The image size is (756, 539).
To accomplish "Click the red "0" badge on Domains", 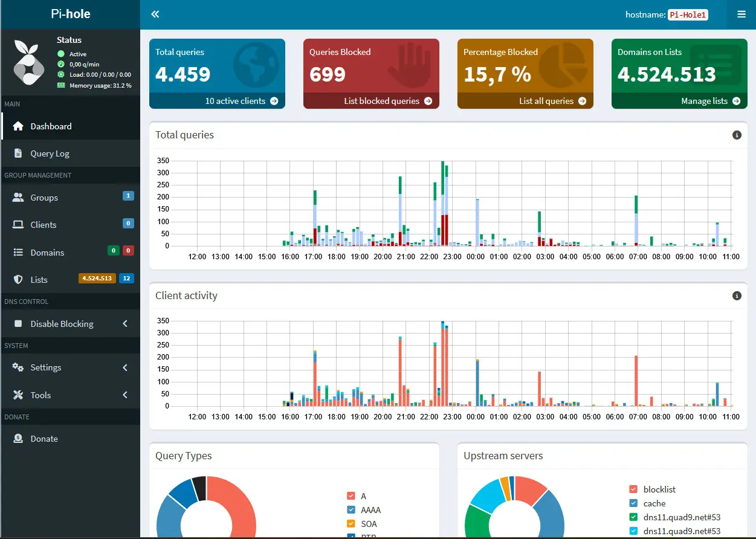I will click(x=128, y=251).
